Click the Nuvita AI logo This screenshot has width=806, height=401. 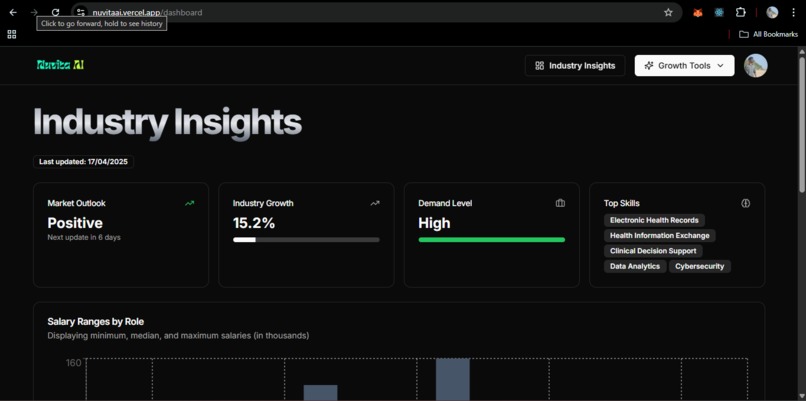(x=60, y=65)
